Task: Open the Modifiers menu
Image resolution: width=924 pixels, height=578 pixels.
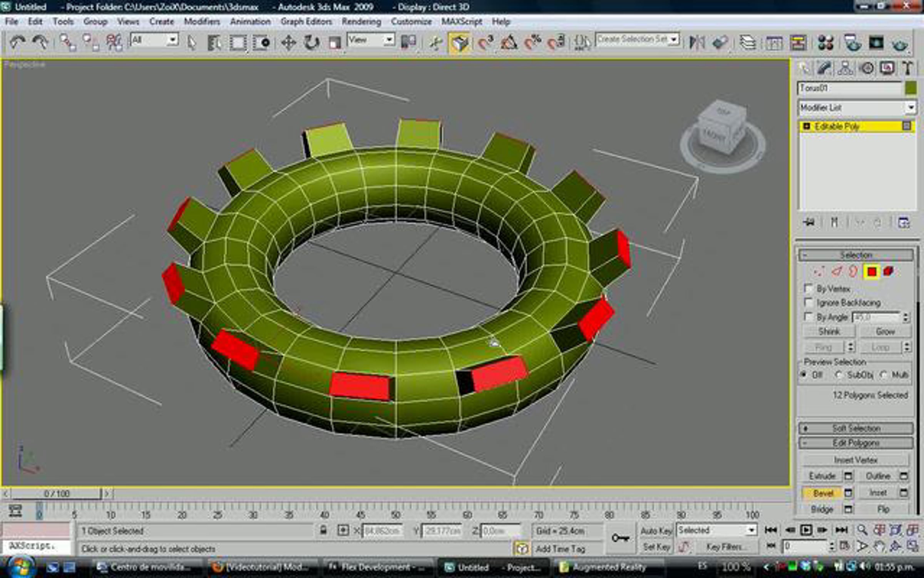Action: click(202, 22)
